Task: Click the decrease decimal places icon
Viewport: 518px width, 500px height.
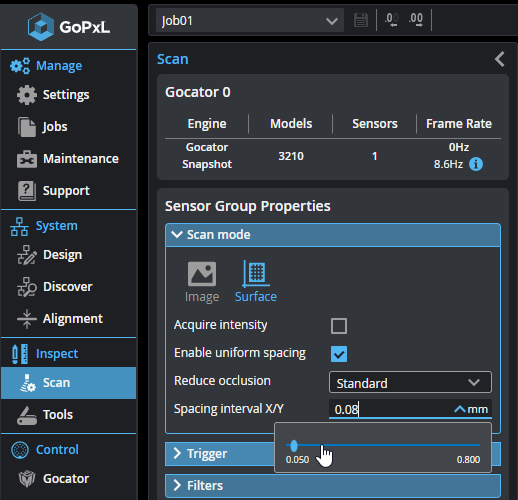Action: [x=392, y=20]
